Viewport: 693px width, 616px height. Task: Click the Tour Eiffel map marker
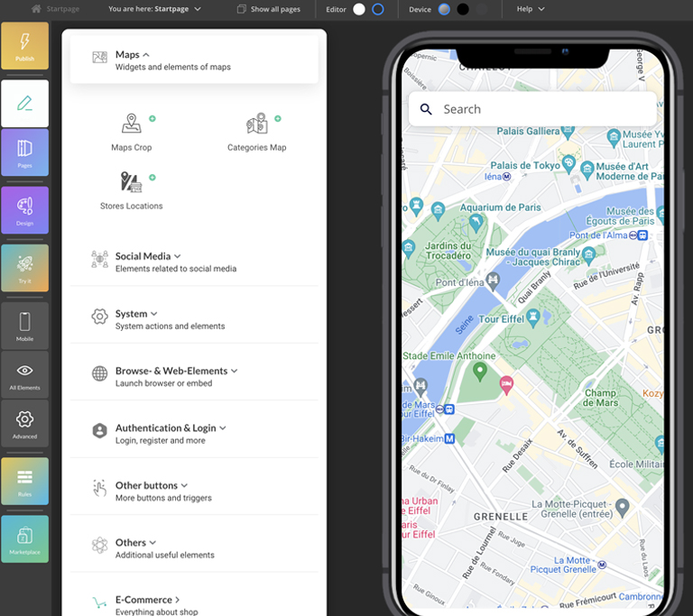(x=533, y=317)
